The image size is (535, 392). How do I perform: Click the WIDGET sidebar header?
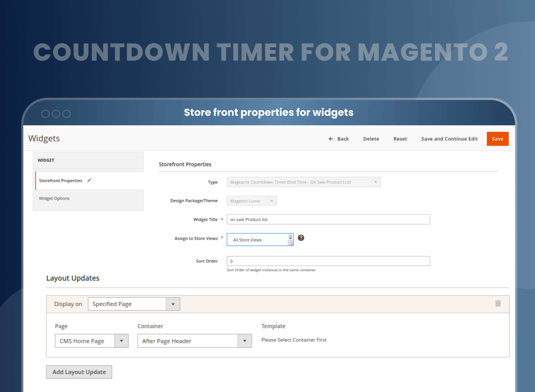click(x=88, y=160)
